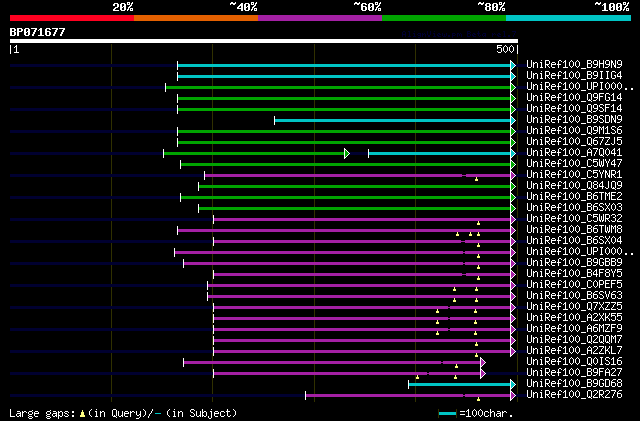
Task: Click the green arrowhead ending the Q9SF14 alignment
Action: pyautogui.click(x=513, y=109)
